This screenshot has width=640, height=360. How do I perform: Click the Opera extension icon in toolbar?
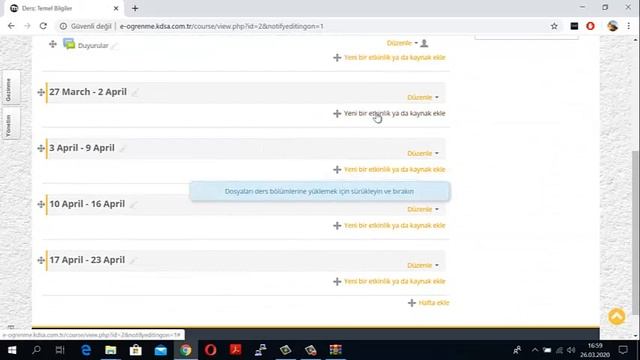[x=590, y=26]
